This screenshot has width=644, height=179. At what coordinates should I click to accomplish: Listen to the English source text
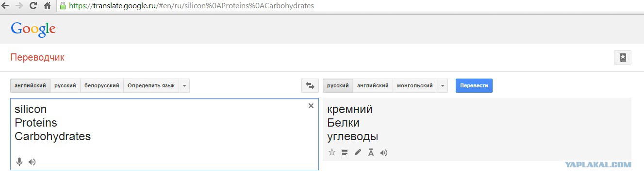pyautogui.click(x=32, y=162)
